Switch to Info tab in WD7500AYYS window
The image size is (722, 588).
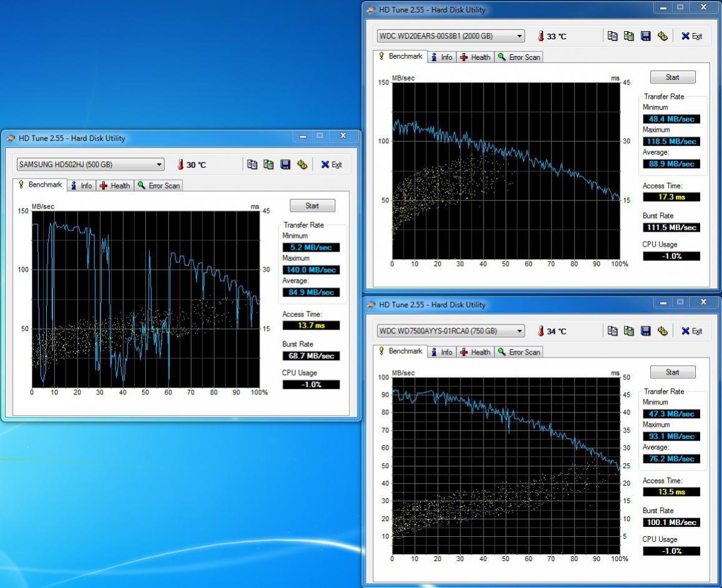tap(442, 352)
